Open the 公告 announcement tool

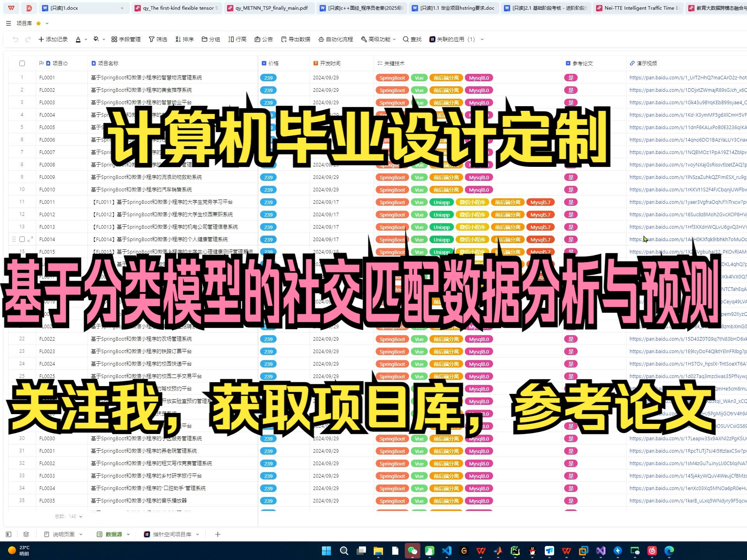264,39
